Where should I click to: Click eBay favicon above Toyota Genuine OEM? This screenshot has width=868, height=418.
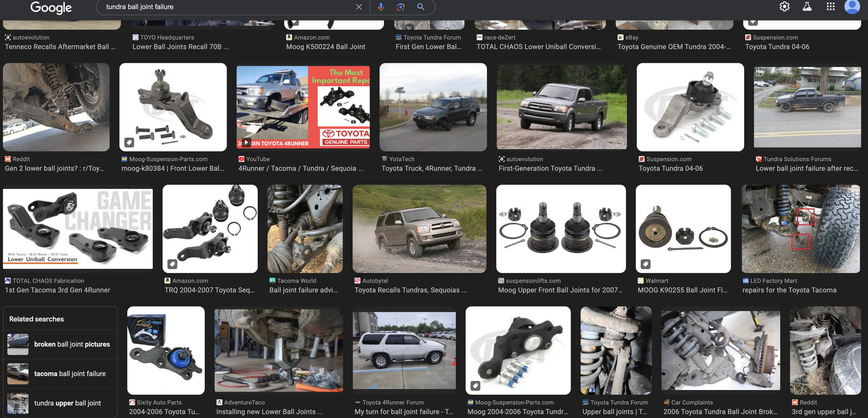[x=621, y=37]
